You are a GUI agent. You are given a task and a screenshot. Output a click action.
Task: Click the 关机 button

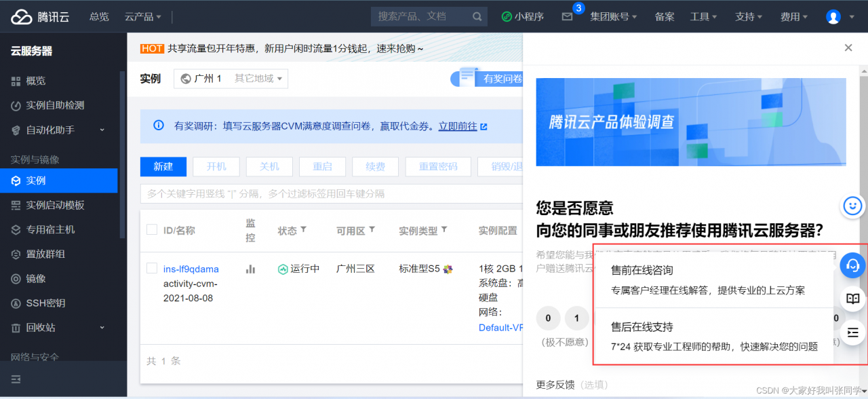[269, 166]
